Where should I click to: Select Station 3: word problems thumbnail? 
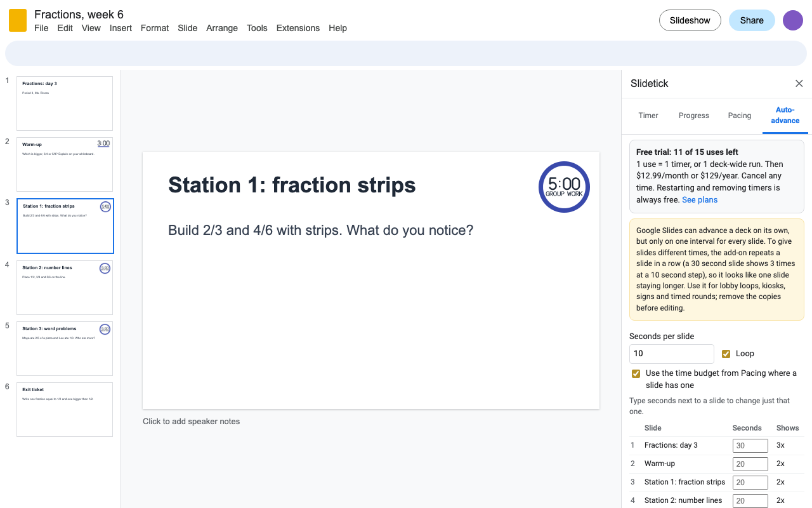[x=65, y=349]
